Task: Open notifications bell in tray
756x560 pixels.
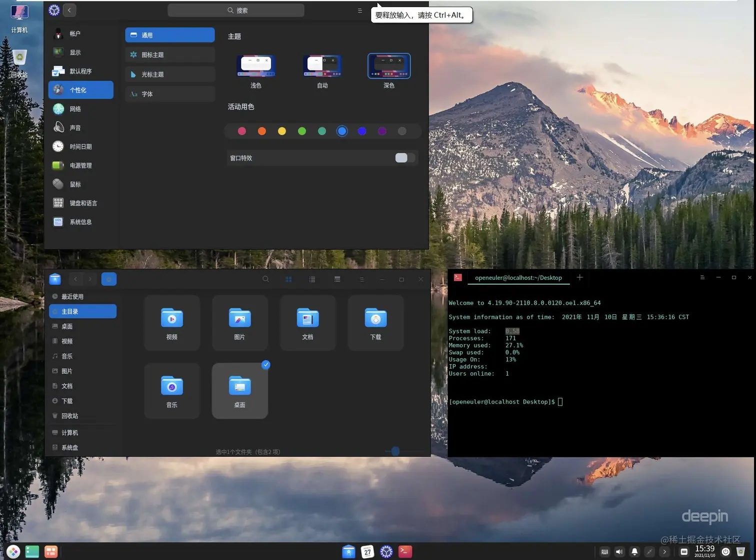Action: pos(634,552)
